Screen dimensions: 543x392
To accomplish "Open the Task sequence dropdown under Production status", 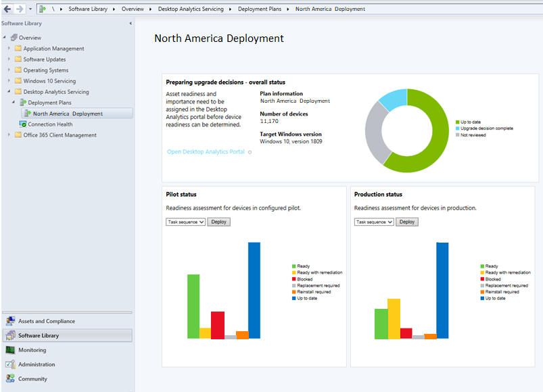I will (x=374, y=222).
